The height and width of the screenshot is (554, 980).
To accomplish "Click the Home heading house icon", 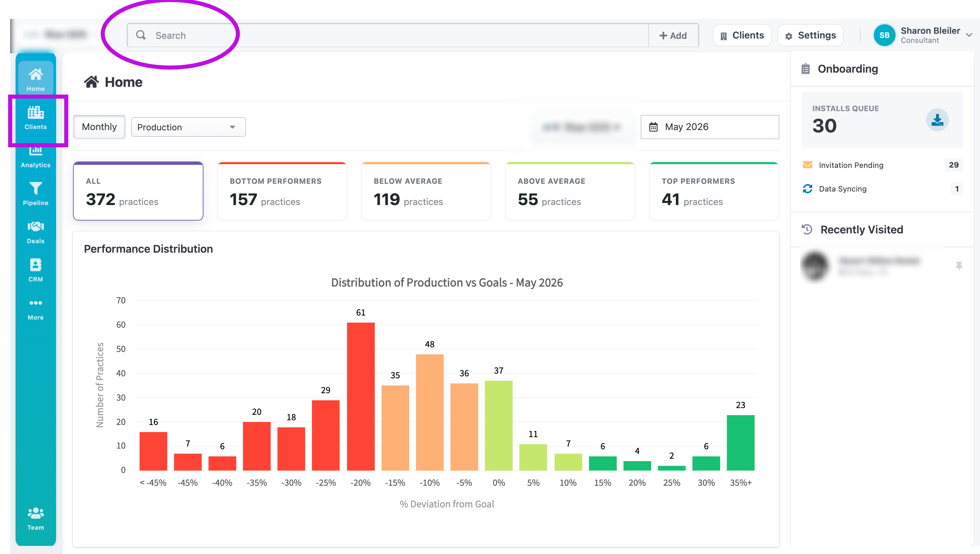I will click(x=91, y=82).
